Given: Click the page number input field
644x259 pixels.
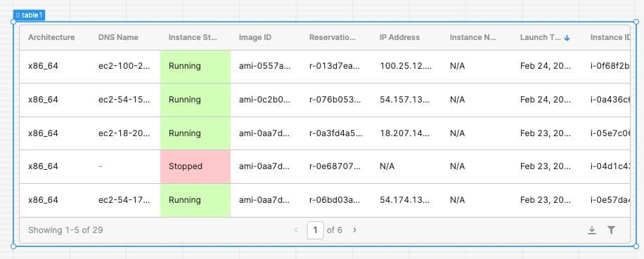Looking at the screenshot, I should tap(315, 230).
